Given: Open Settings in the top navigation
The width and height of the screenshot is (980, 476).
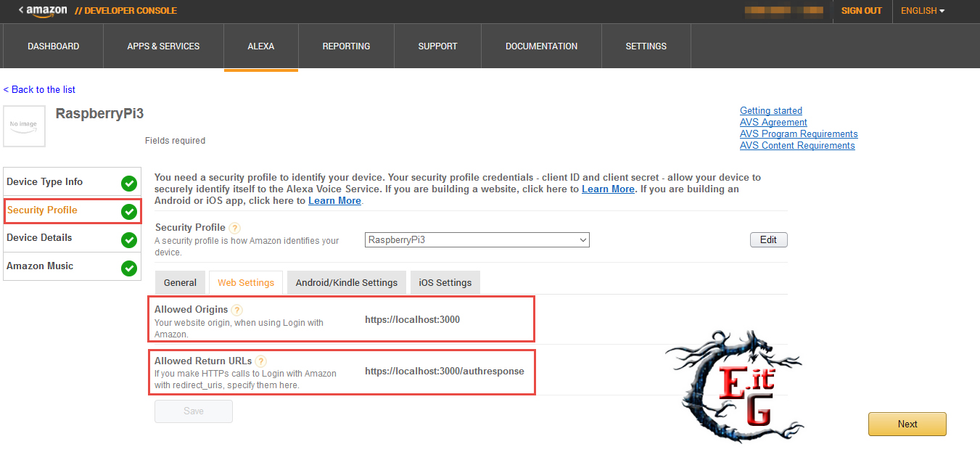Looking at the screenshot, I should (646, 46).
